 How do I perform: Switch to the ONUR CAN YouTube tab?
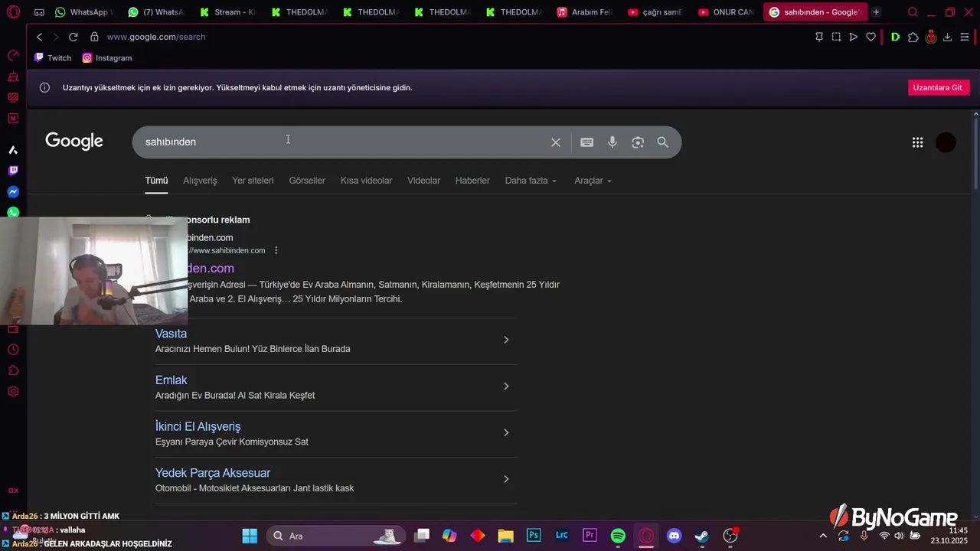pyautogui.click(x=727, y=12)
